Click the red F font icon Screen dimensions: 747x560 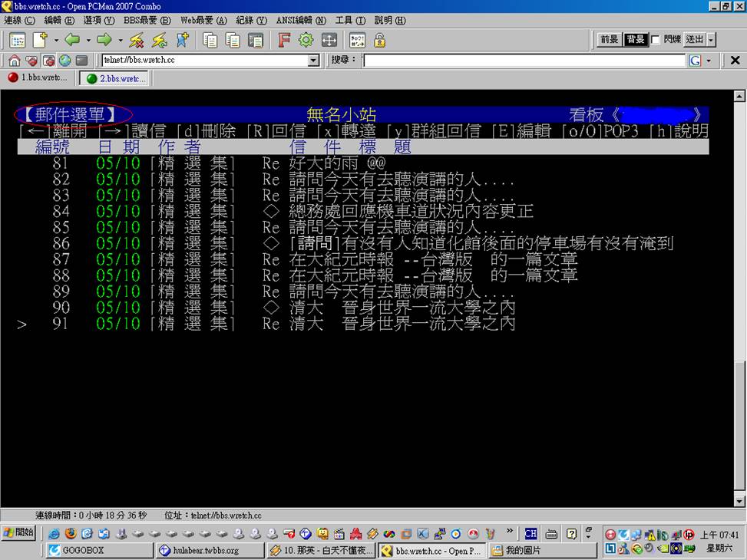[284, 40]
